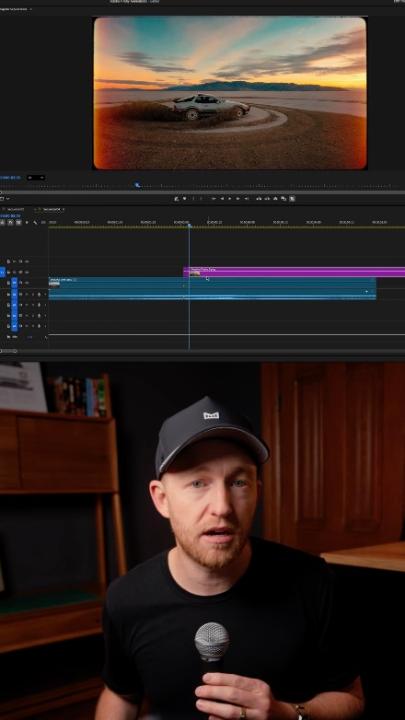Export a frame with the camera icon

pos(276,198)
